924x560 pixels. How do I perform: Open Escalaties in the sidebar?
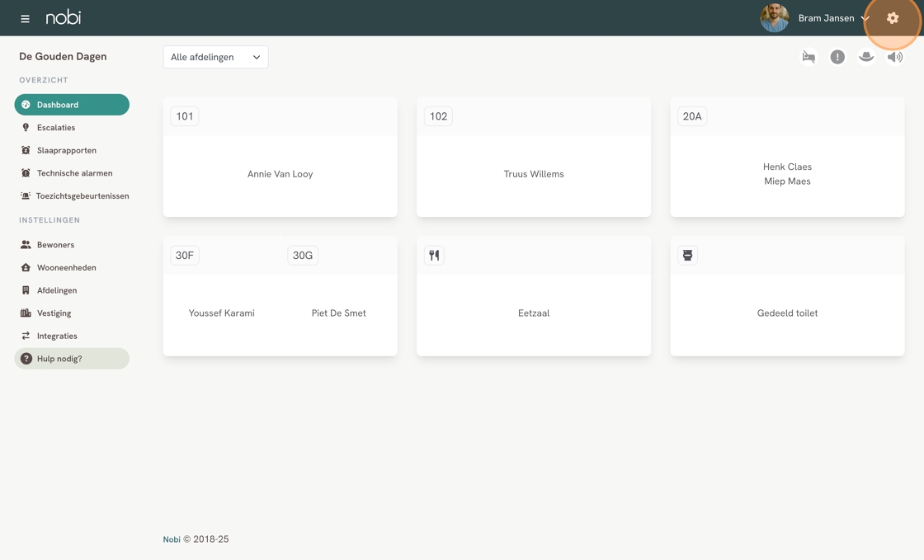(x=56, y=128)
